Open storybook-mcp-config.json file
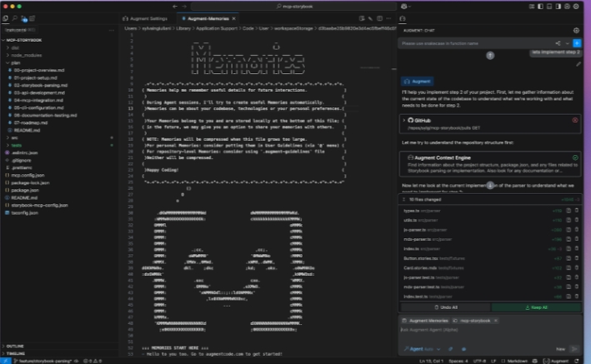The width and height of the screenshot is (591, 364). point(38,205)
